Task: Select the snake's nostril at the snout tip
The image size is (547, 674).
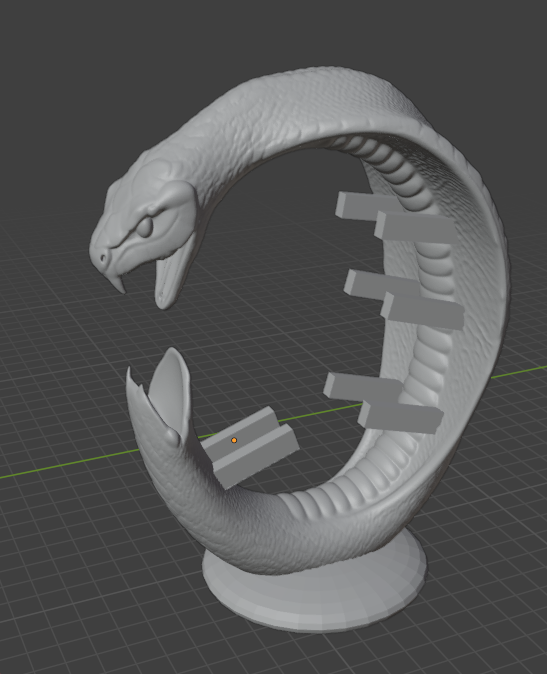Action: [x=103, y=258]
